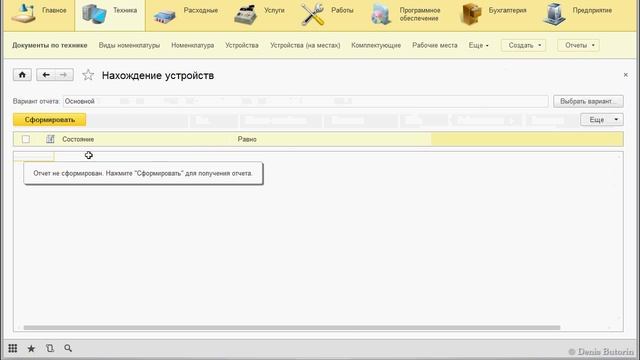Enable the Состояние filter checkbox
Image resolution: width=640 pixels, height=360 pixels.
click(x=26, y=139)
